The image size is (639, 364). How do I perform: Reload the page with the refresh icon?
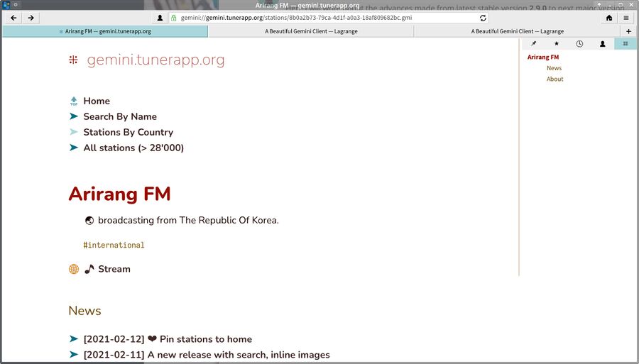click(x=483, y=18)
